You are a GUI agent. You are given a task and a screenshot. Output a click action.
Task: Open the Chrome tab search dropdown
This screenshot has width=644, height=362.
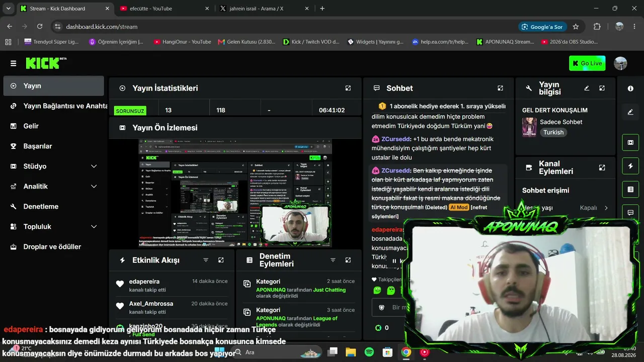pyautogui.click(x=8, y=9)
